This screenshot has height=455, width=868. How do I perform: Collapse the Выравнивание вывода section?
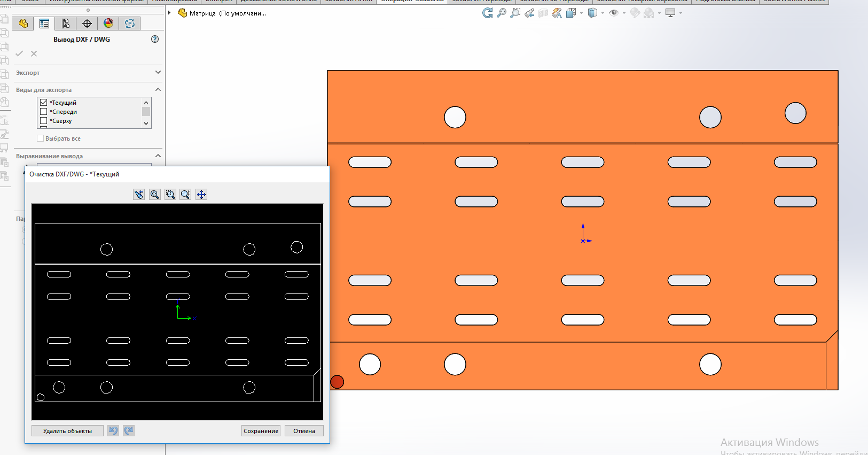158,156
